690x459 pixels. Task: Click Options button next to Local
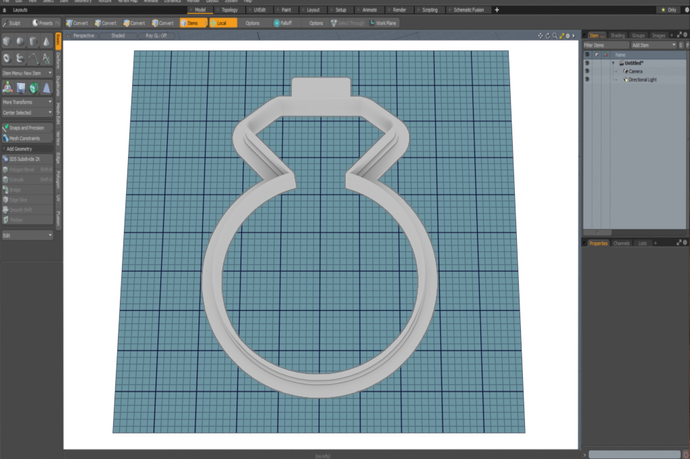click(252, 23)
